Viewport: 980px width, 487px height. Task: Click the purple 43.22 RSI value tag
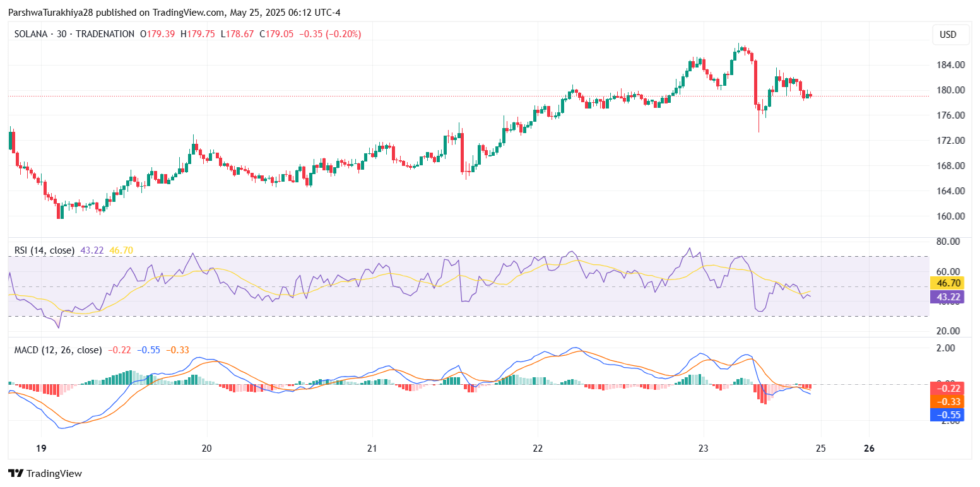[947, 297]
